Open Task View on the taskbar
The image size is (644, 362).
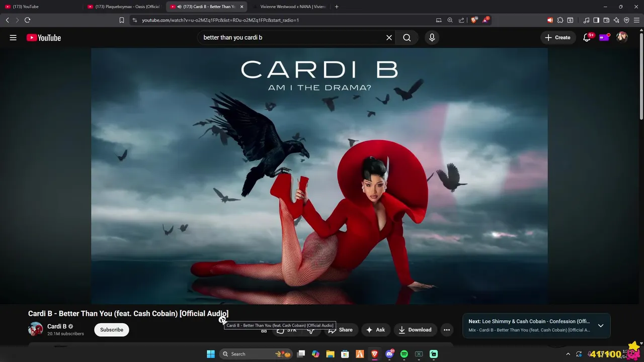[x=301, y=354]
